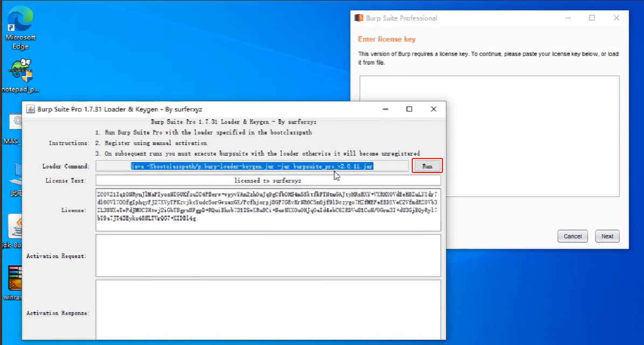Screen dimensions: 644x345
Task: Minimize the keygen window
Action: tap(385, 109)
